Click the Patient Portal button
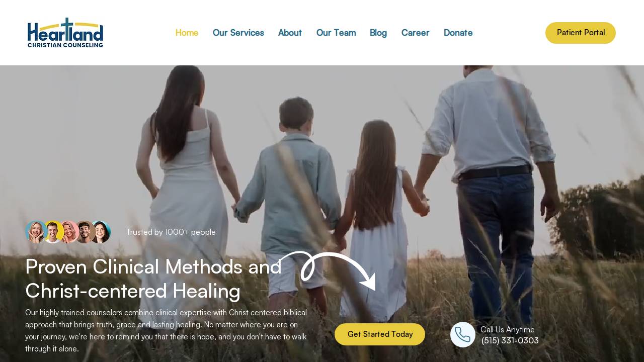The width and height of the screenshot is (644, 362). [581, 33]
